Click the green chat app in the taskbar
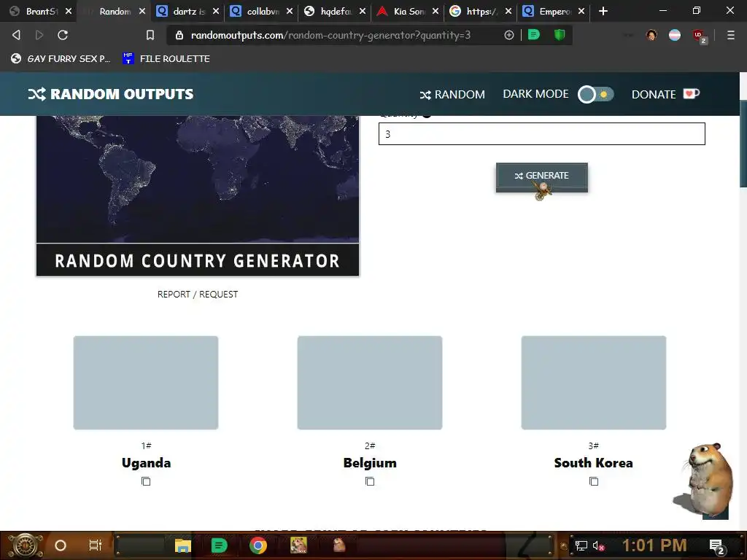Screen dimensions: 747x560 [x=219, y=545]
